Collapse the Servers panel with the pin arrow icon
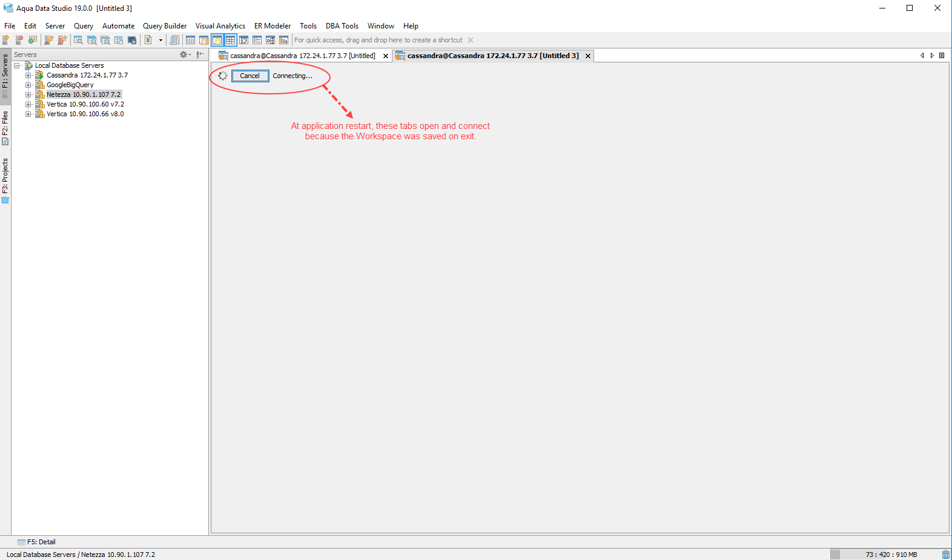952x560 pixels. pos(200,54)
